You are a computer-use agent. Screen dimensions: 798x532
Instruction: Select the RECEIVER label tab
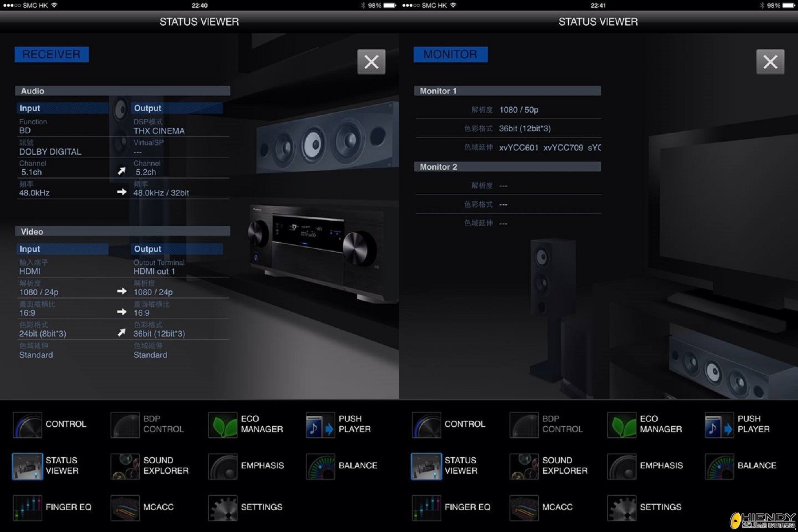coord(51,55)
